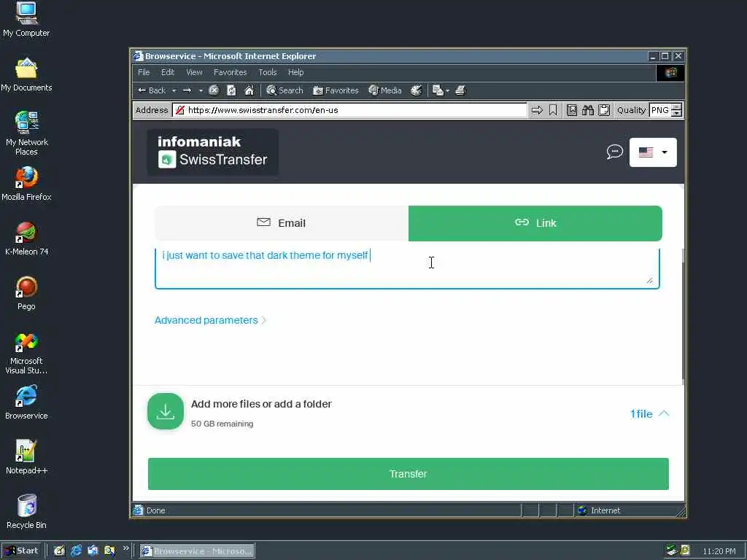Viewport: 747px width, 560px height.
Task: Click the Internet security zone status
Action: pyautogui.click(x=599, y=510)
